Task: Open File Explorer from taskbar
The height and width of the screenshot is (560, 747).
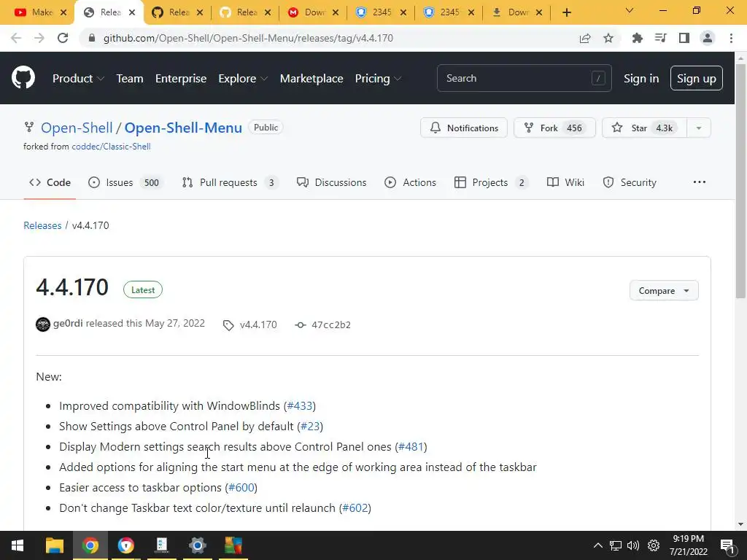Action: pyautogui.click(x=54, y=545)
